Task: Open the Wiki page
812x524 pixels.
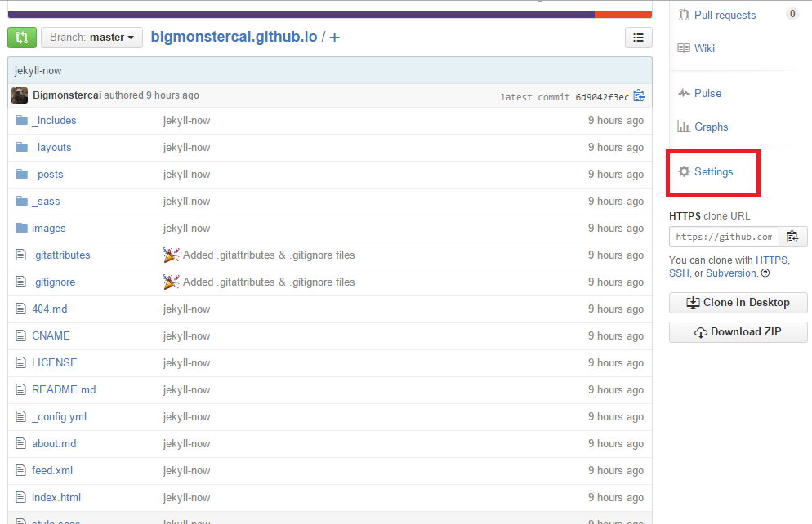Action: click(704, 48)
